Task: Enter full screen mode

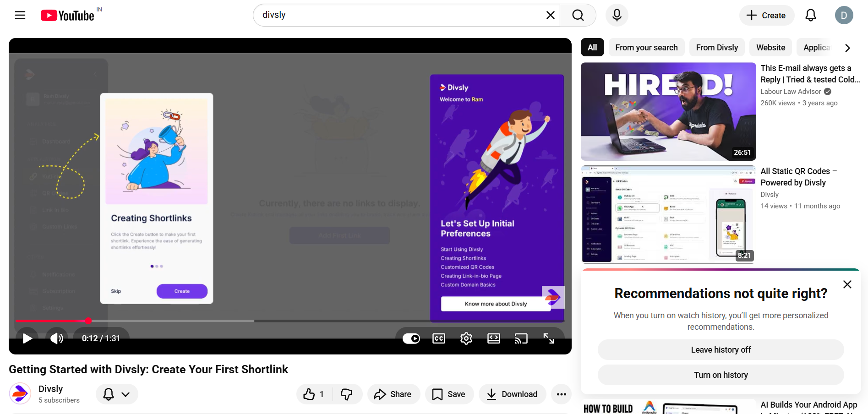Action: click(549, 338)
